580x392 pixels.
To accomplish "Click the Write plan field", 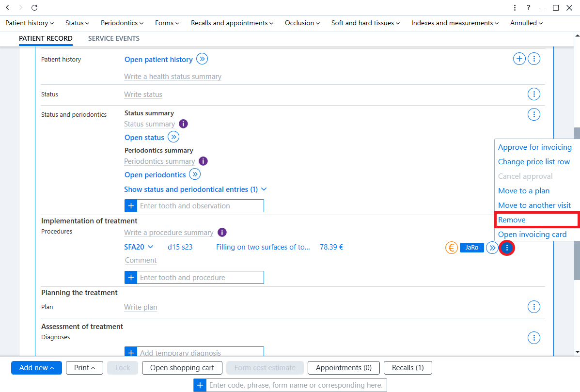I will (141, 307).
